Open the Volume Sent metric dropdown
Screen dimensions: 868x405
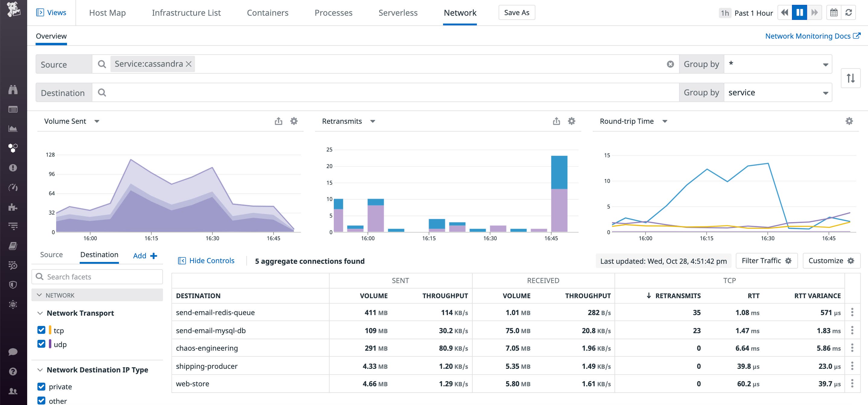[x=97, y=121]
